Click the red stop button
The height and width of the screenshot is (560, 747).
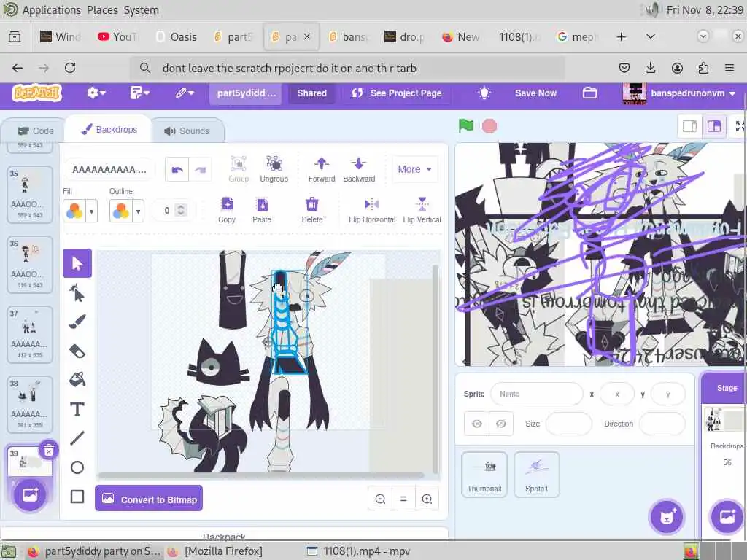coord(489,126)
